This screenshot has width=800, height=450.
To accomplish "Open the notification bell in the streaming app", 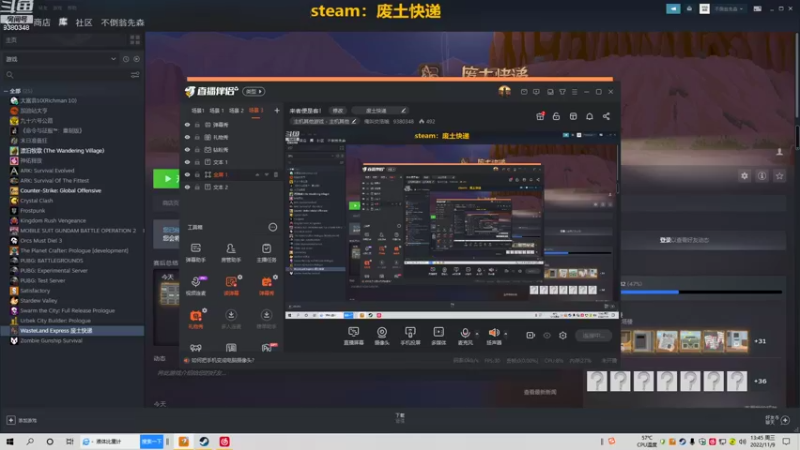I will [589, 116].
